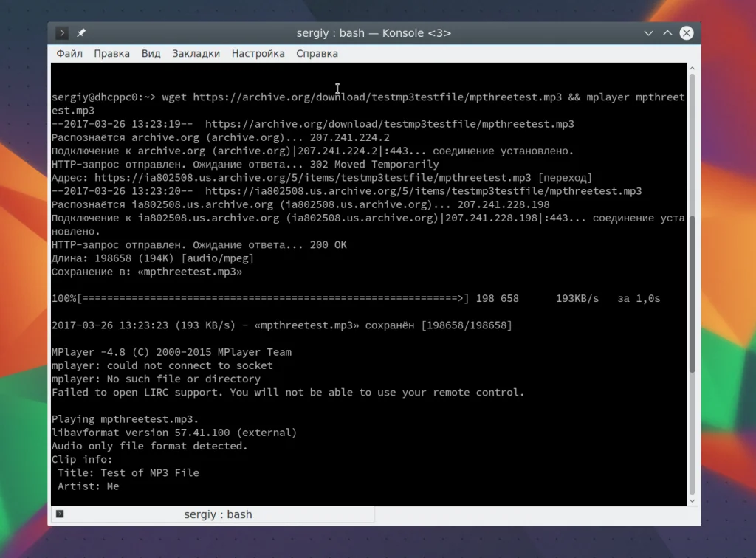Click the 'Clip info:' line

(x=82, y=460)
